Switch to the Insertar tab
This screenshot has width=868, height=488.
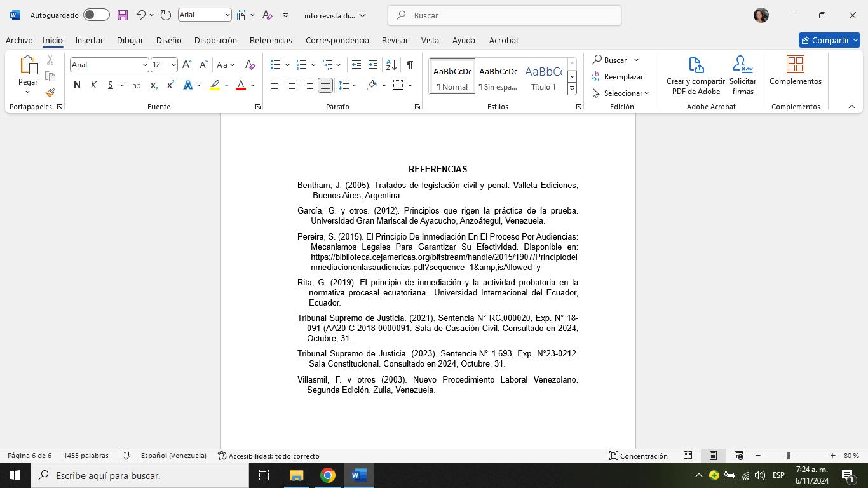tap(90, 40)
